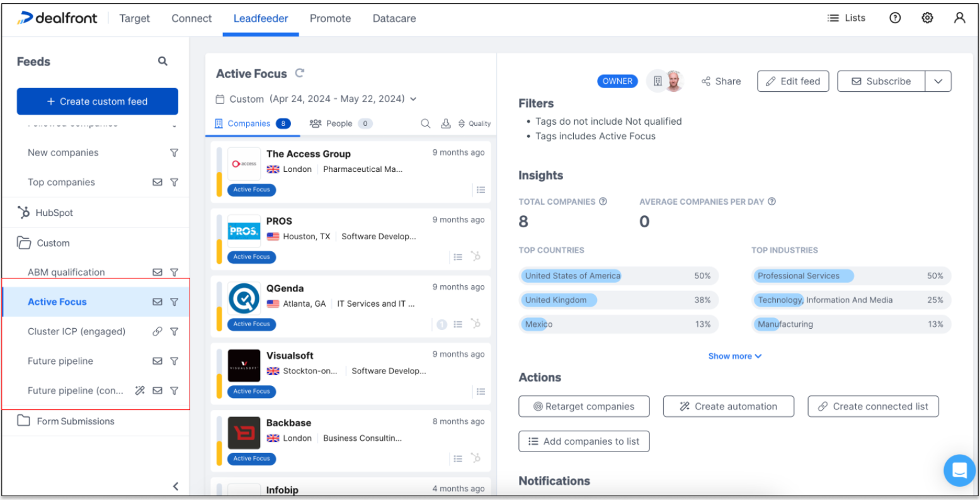Select the Cluster ICP (engaged) feed
This screenshot has height=500, width=980.
76,331
